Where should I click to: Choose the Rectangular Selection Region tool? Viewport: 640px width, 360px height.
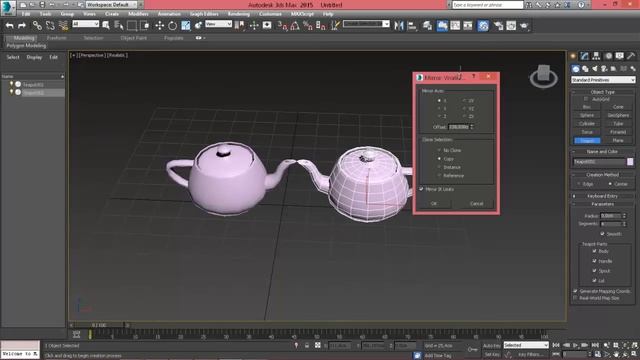tap(132, 25)
